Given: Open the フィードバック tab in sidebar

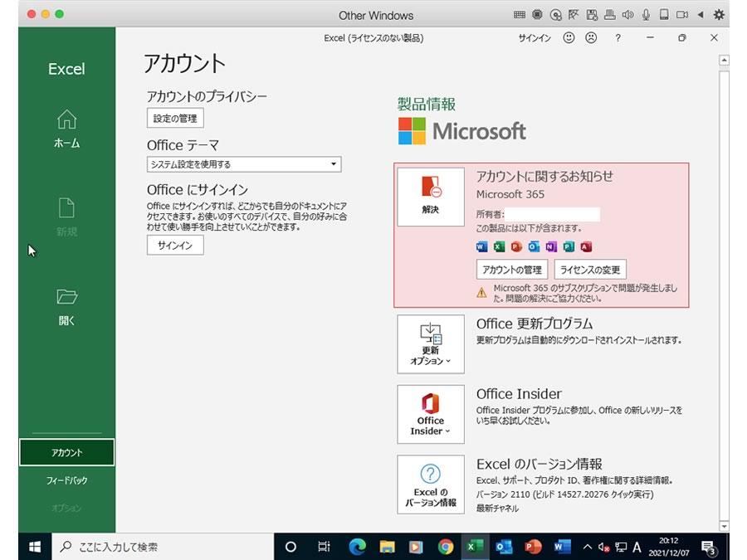Looking at the screenshot, I should coord(66,480).
